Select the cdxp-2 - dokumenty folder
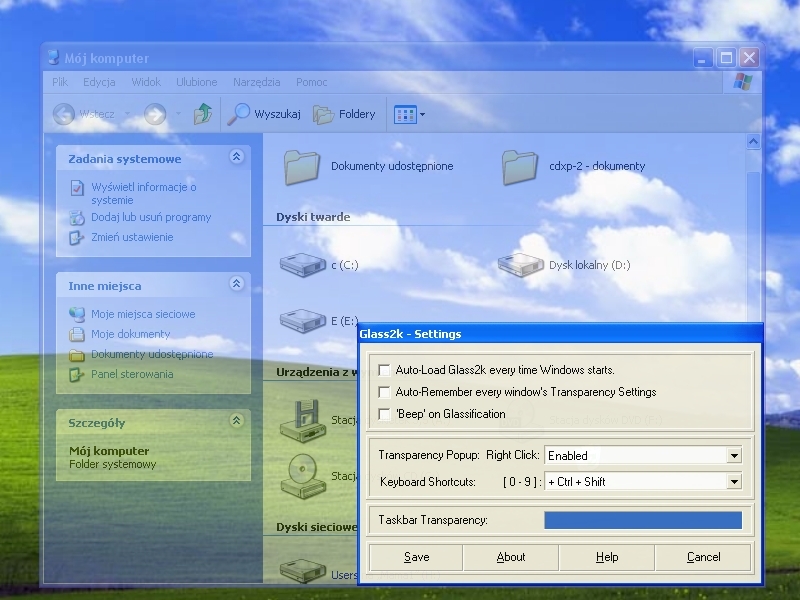 click(574, 166)
